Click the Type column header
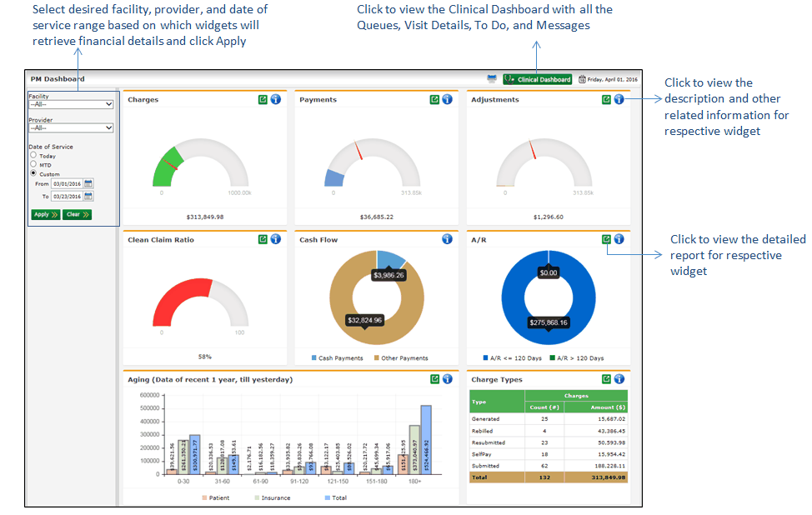This screenshot has height=515, width=812. 497,402
